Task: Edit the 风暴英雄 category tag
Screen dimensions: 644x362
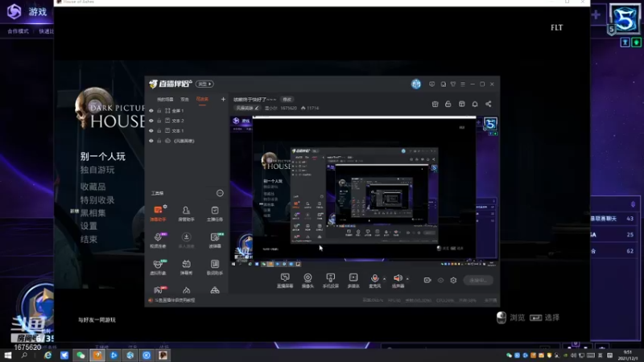Action: (247, 109)
